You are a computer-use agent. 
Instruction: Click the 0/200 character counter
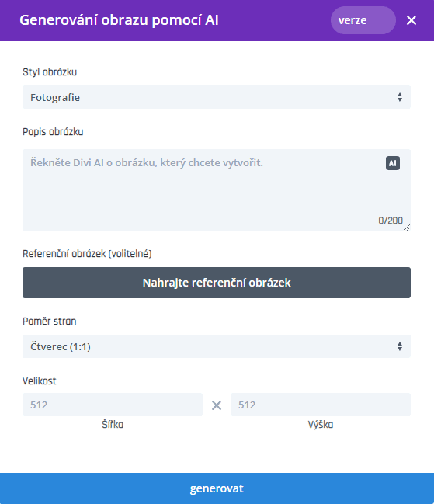coord(391,221)
